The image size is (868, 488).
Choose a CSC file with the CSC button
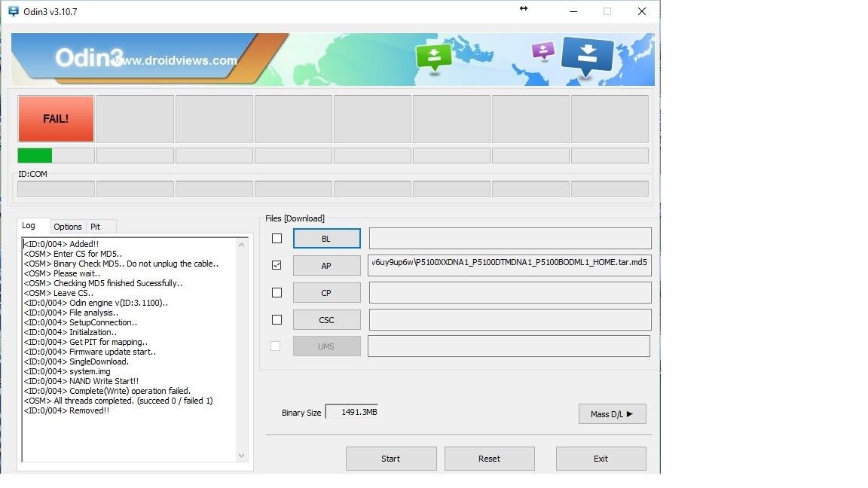326,320
